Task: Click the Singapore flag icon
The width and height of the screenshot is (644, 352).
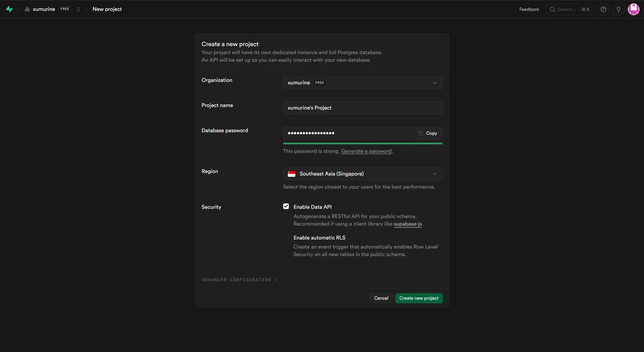Action: pos(292,174)
